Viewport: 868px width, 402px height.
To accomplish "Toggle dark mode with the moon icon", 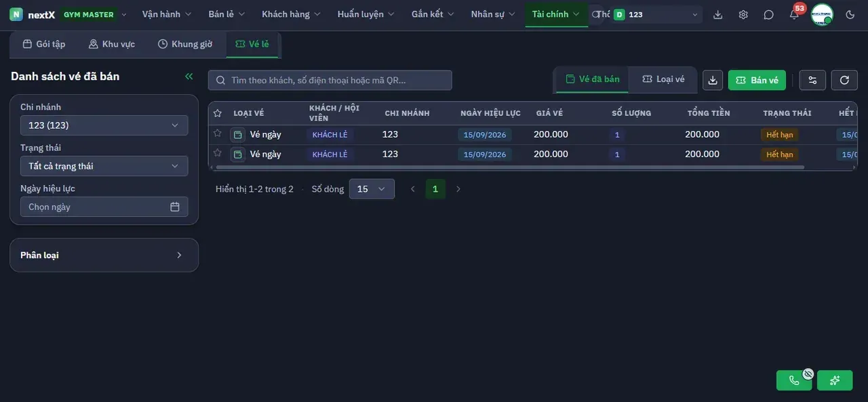I will (850, 14).
